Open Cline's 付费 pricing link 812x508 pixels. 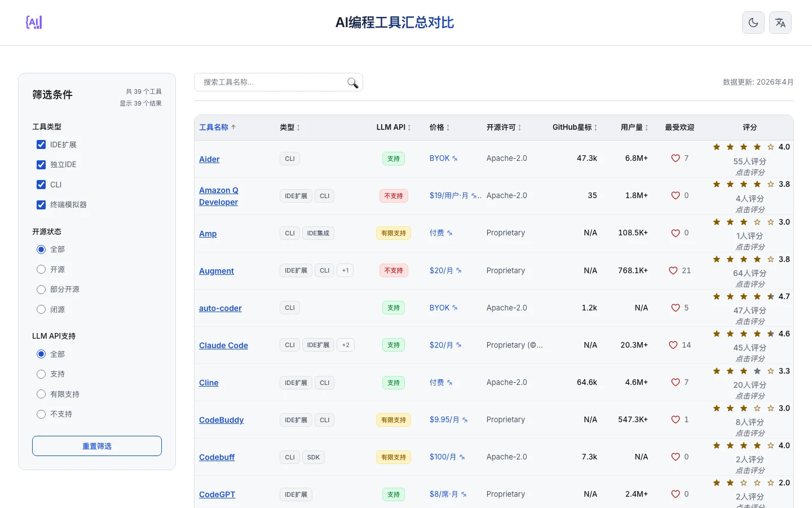(x=442, y=382)
